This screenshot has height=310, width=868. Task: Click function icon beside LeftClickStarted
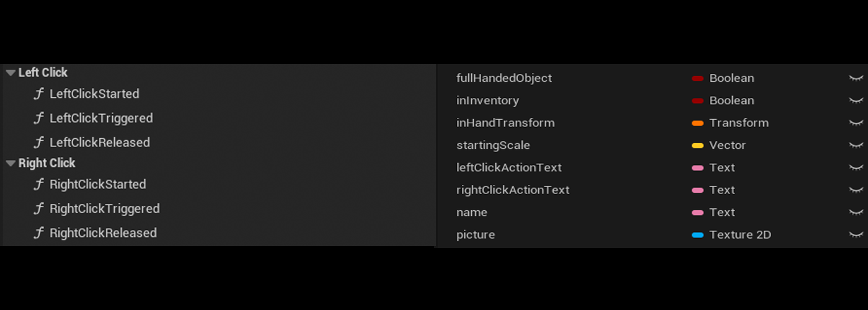click(39, 94)
